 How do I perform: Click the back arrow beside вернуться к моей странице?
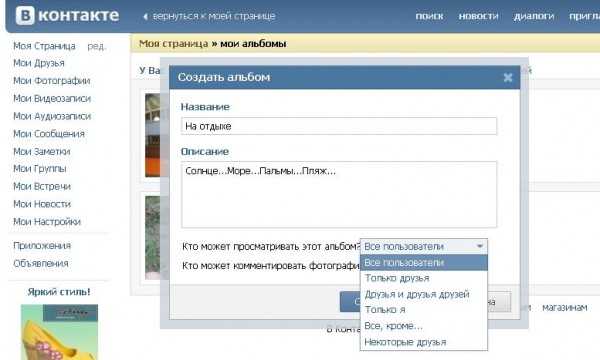145,16
